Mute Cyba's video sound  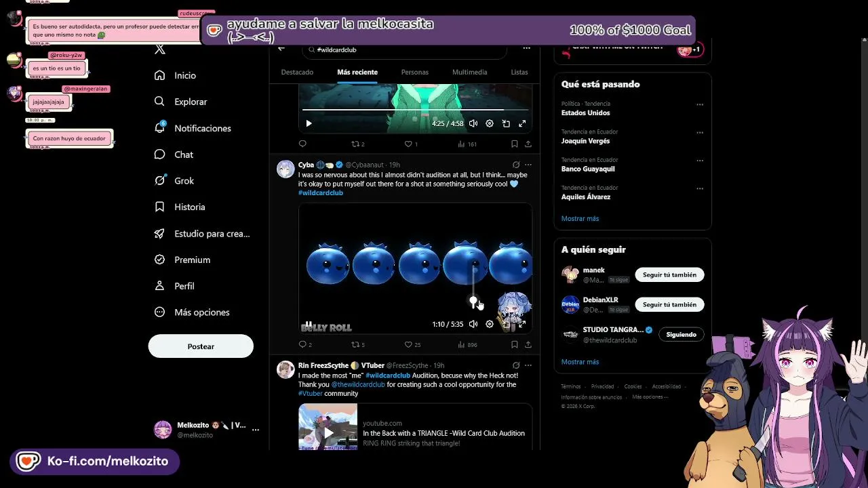(473, 325)
